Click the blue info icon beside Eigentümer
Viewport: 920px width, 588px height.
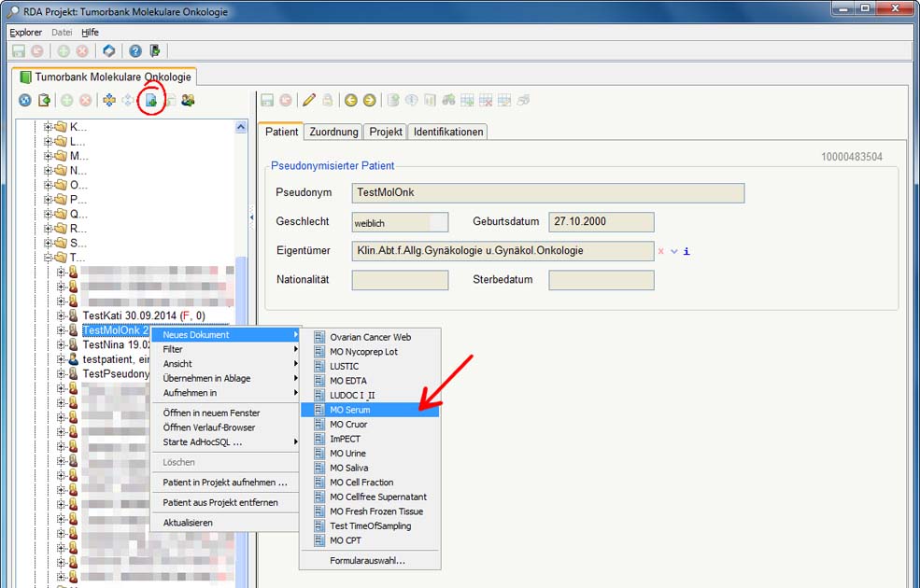686,251
